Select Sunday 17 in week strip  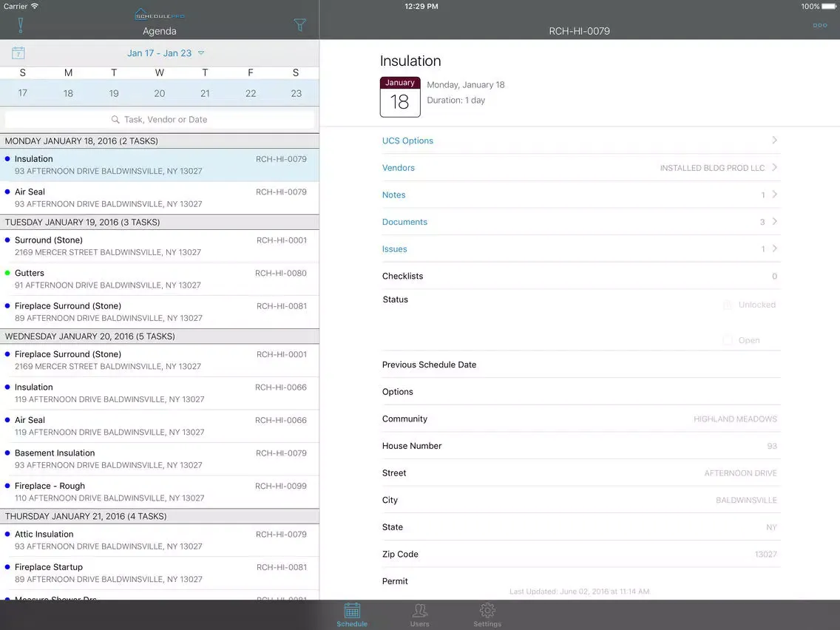coord(22,93)
